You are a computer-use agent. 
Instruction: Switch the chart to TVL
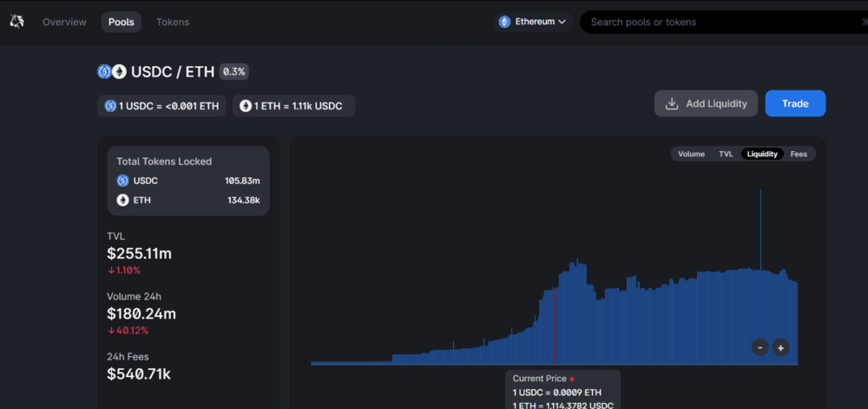726,154
